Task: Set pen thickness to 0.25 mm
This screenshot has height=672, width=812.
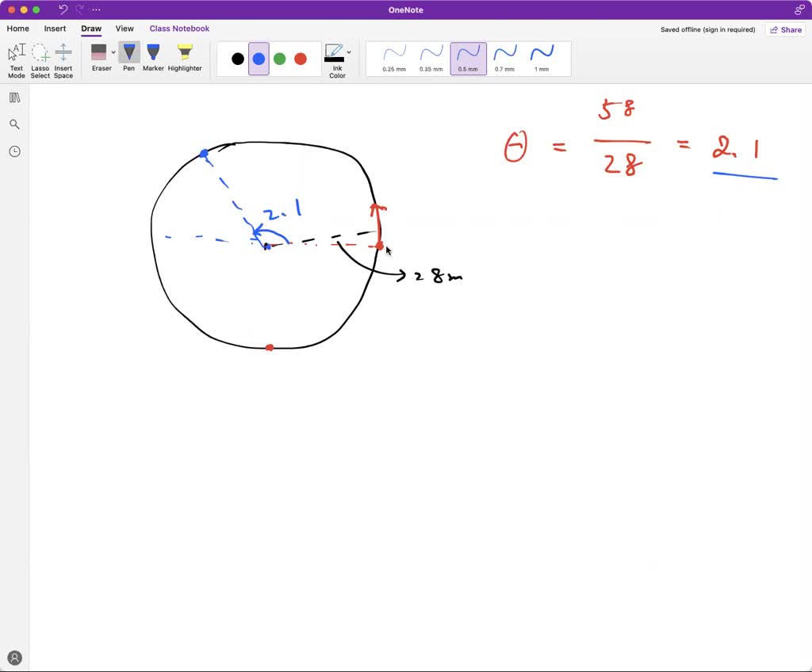Action: [394, 58]
